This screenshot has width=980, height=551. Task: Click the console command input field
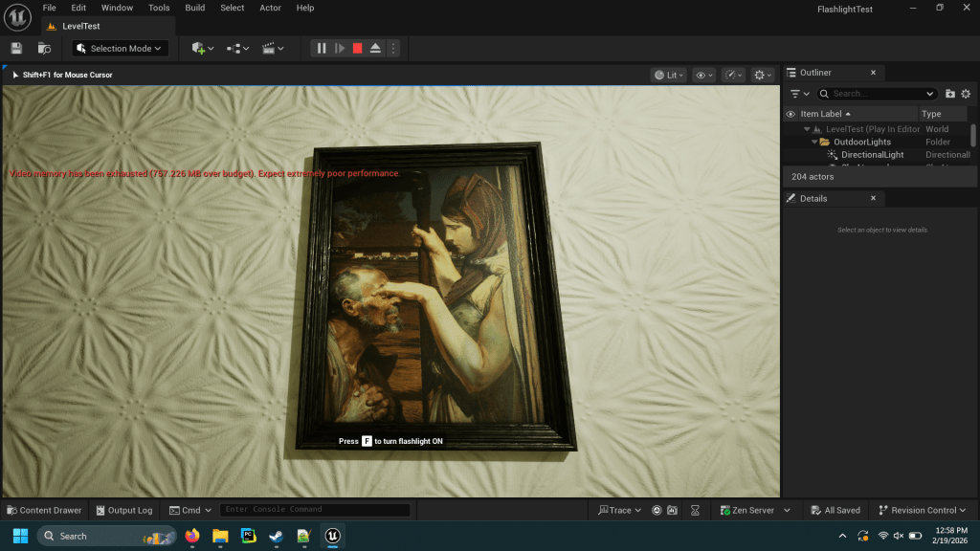[315, 510]
